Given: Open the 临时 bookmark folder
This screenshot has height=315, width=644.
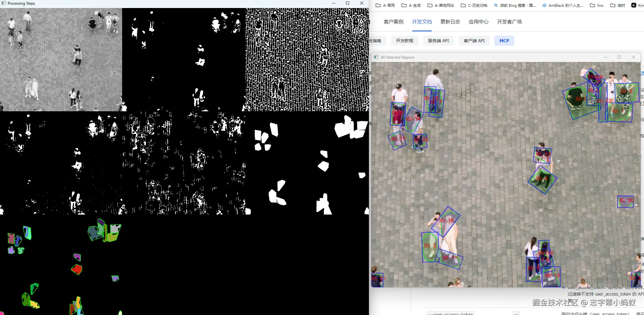Looking at the screenshot, I should [x=618, y=5].
